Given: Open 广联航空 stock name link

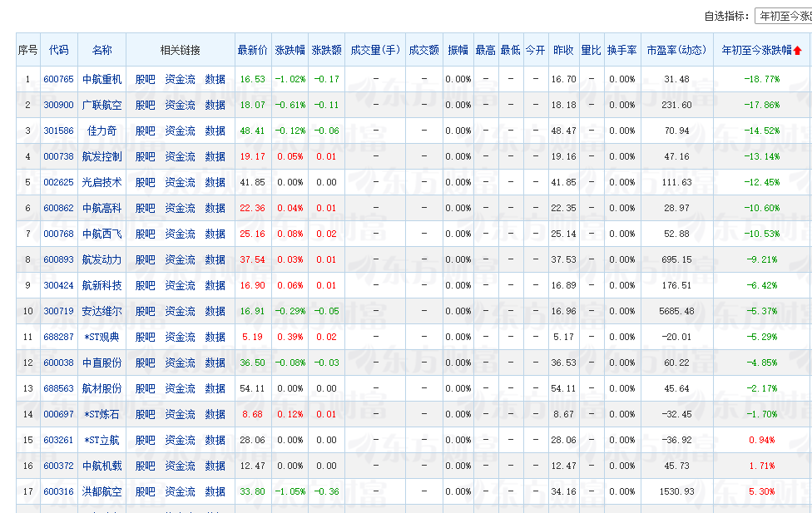Looking at the screenshot, I should 102,105.
